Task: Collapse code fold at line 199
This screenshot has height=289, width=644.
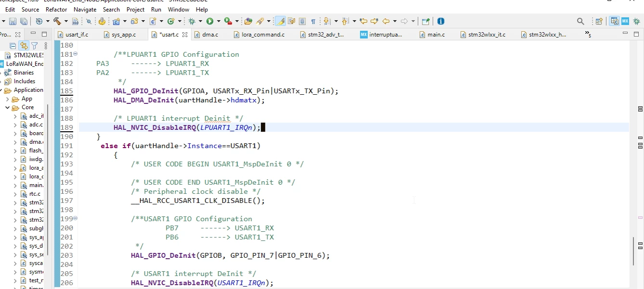Action: point(76,219)
